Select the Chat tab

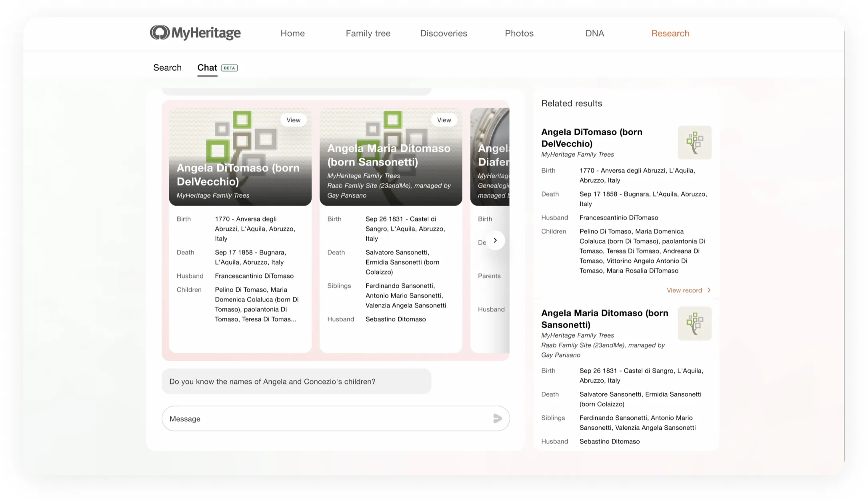pyautogui.click(x=207, y=68)
